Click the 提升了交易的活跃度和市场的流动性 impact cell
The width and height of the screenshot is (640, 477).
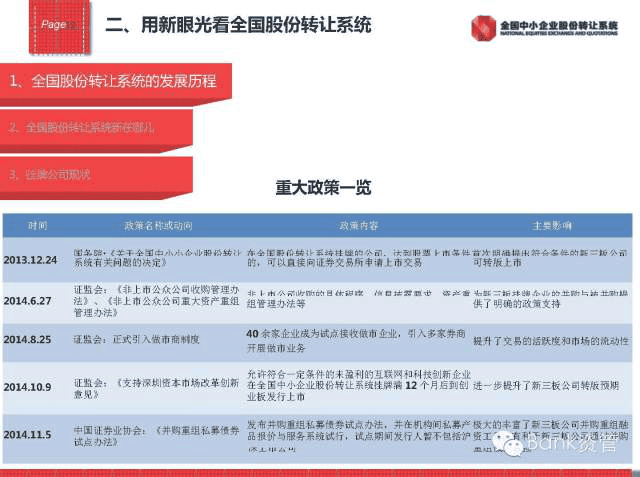click(551, 341)
